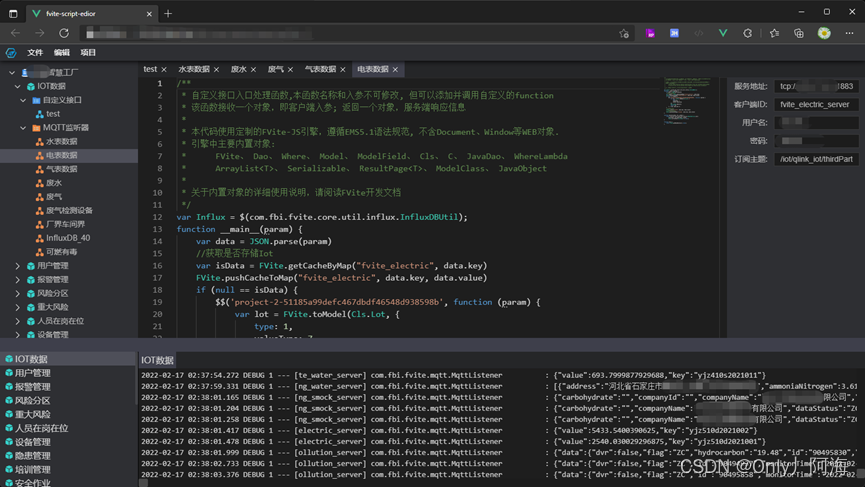Add page to favorites star icon
The height and width of the screenshot is (487, 865).
(624, 34)
